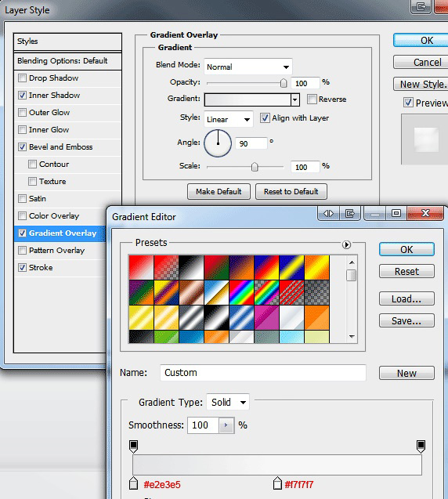Select the rainbow spectrum gradient preset

point(241,292)
